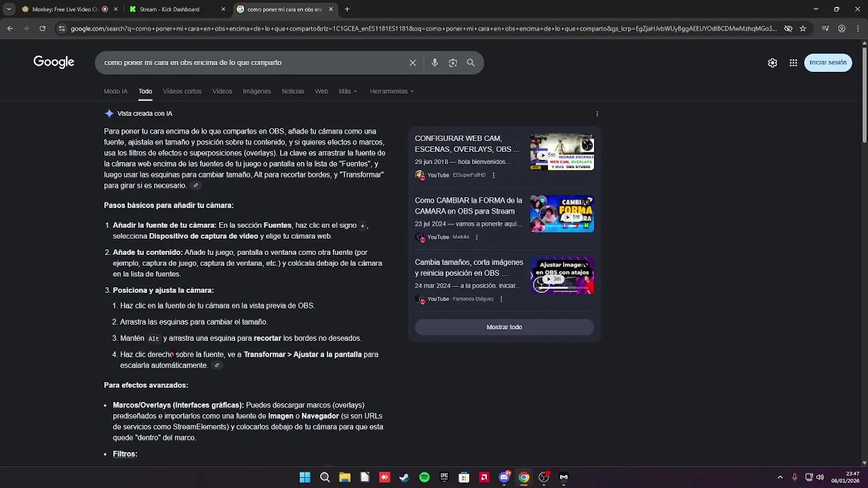Open the Chrome three-dot menu
Image resolution: width=868 pixels, height=488 pixels.
point(858,28)
